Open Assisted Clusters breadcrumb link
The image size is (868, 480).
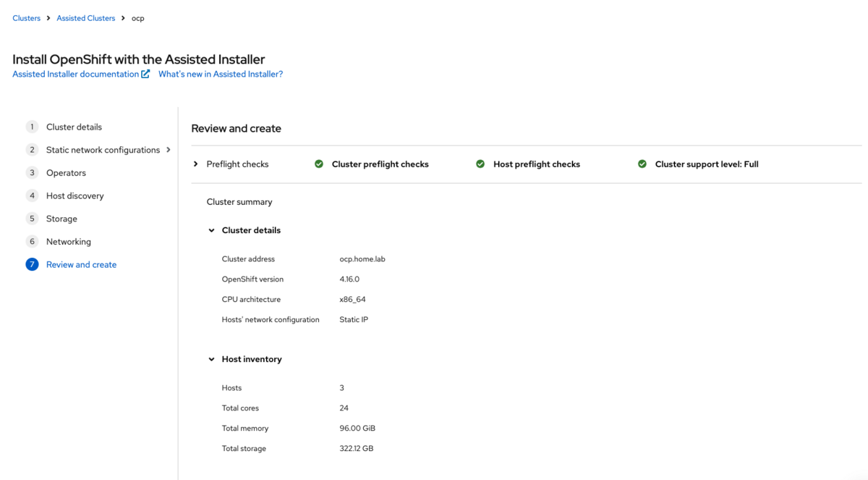86,18
